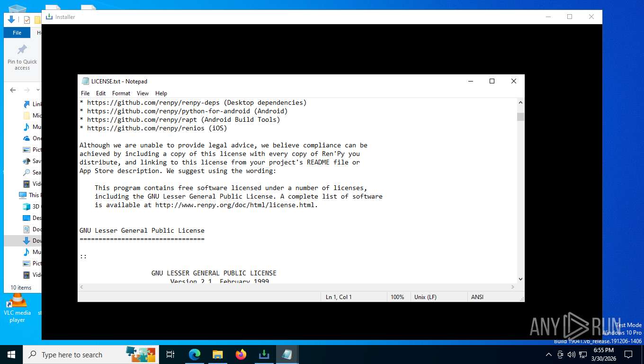Click the Notepad window title icon
The image size is (644, 364).
pyautogui.click(x=85, y=81)
